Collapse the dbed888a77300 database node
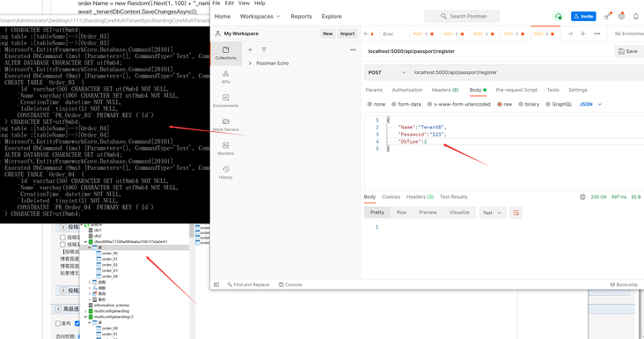Viewport: 644px width, 339px height. pyautogui.click(x=85, y=242)
